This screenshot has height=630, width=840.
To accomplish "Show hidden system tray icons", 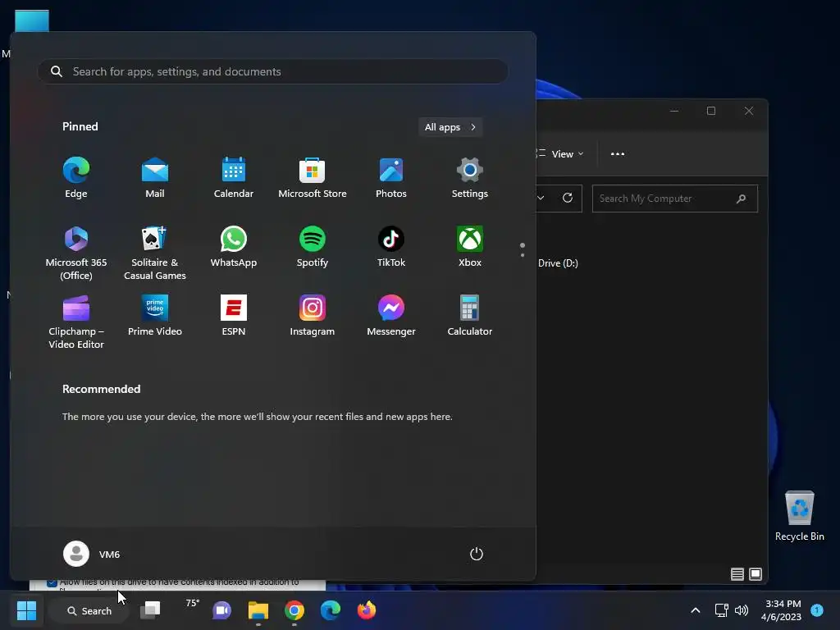I will (696, 610).
